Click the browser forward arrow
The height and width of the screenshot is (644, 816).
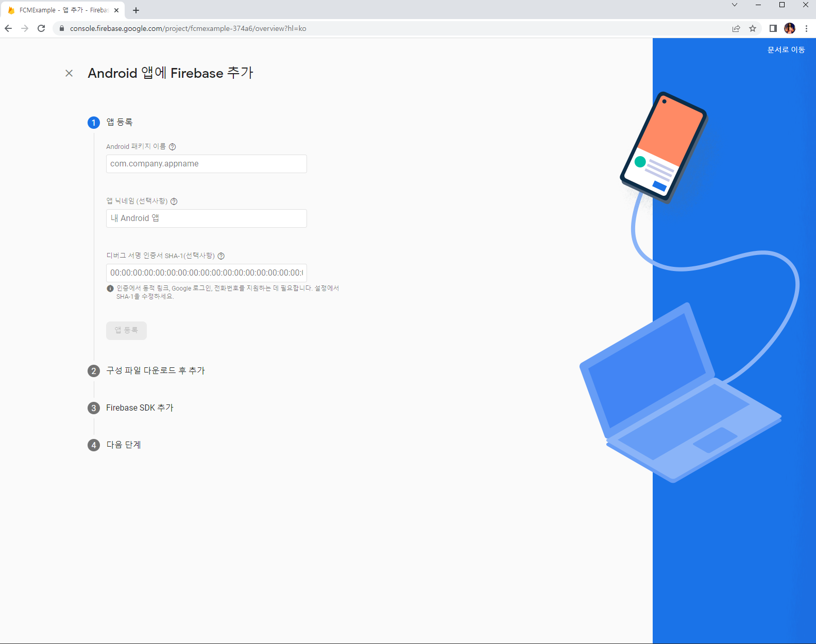25,28
